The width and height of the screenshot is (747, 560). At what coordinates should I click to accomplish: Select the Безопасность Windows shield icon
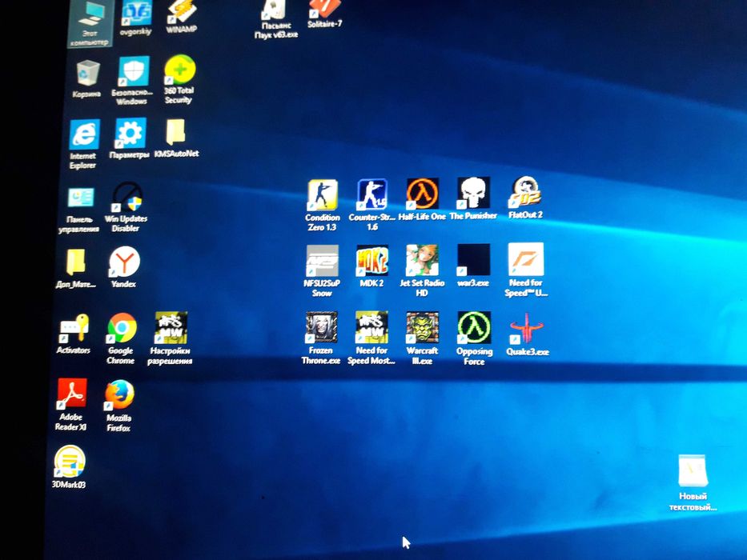click(134, 72)
